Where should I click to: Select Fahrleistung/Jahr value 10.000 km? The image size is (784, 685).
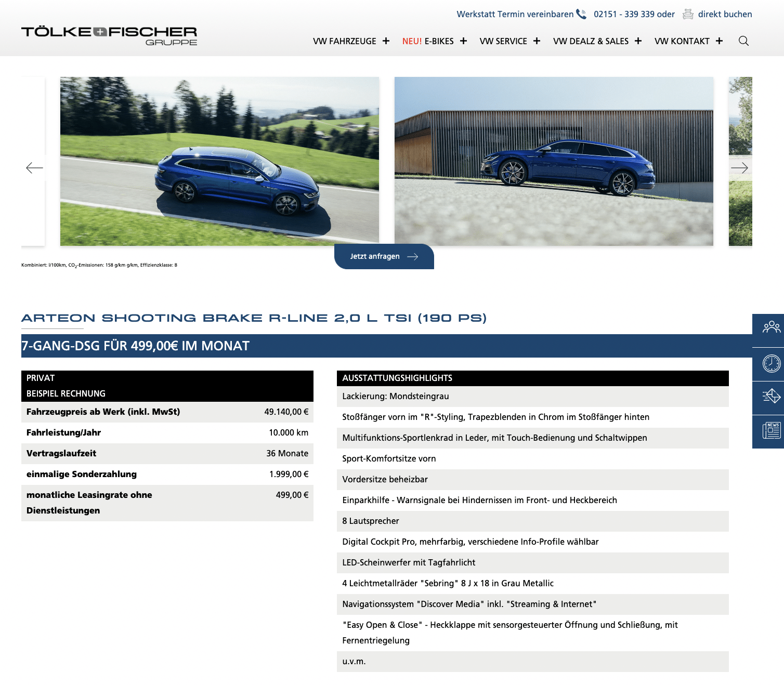coord(289,432)
